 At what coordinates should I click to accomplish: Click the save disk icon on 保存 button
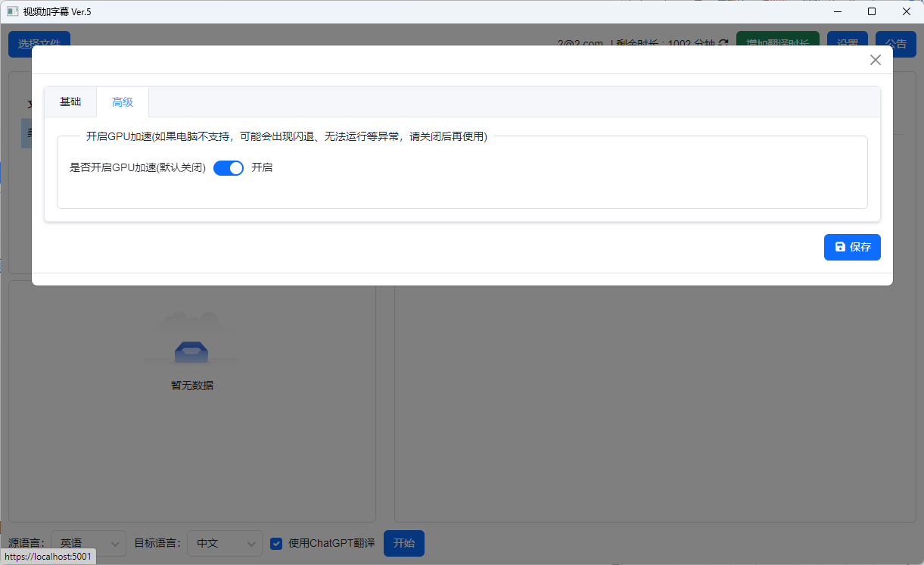(840, 247)
